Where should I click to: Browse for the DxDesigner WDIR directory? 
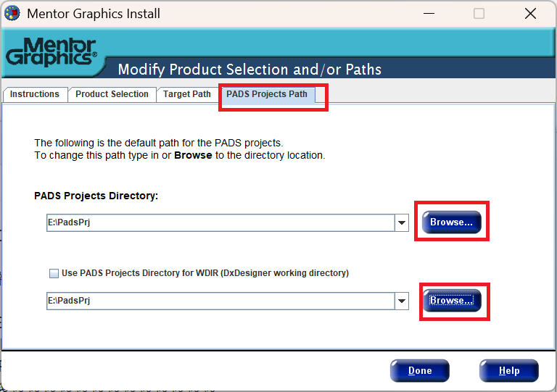tap(452, 301)
